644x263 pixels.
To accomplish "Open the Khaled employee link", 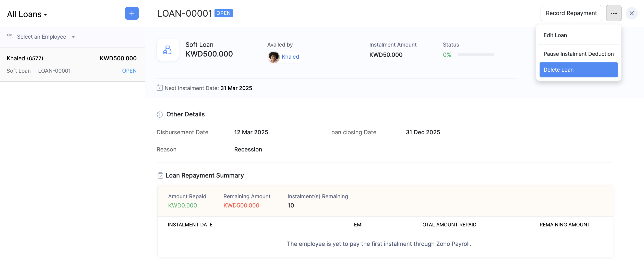I will (x=290, y=57).
